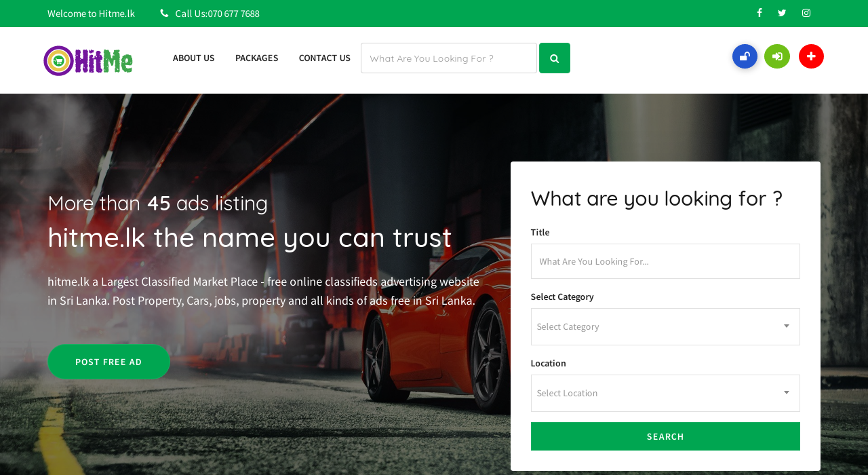
Task: Open the About Us menu item
Action: [x=194, y=58]
